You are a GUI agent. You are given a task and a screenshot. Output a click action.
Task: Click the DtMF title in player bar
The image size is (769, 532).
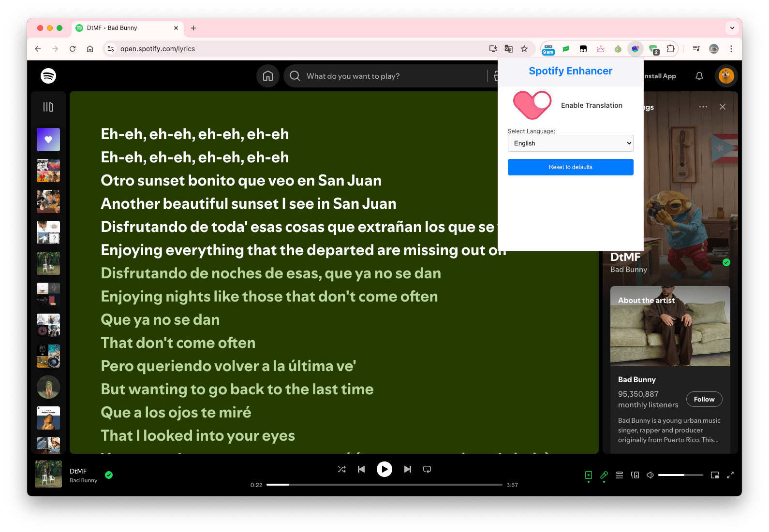click(78, 471)
